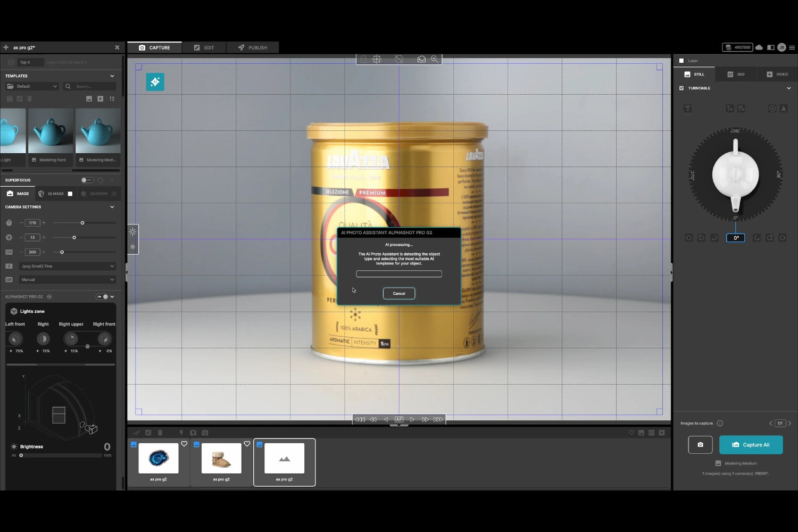Image resolution: width=798 pixels, height=532 pixels.
Task: Click the info icon beside Images to capture
Action: pos(720,423)
